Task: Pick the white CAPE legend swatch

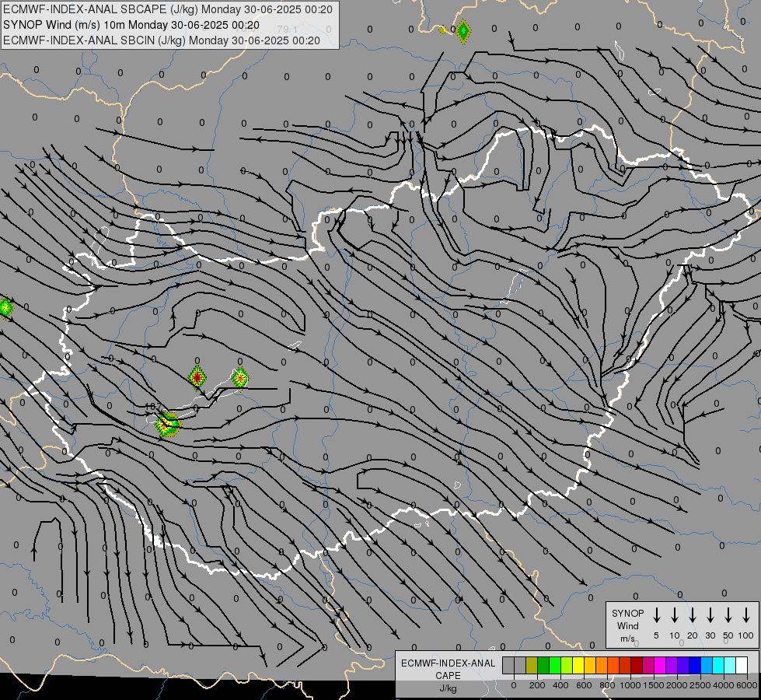Action: (741, 665)
